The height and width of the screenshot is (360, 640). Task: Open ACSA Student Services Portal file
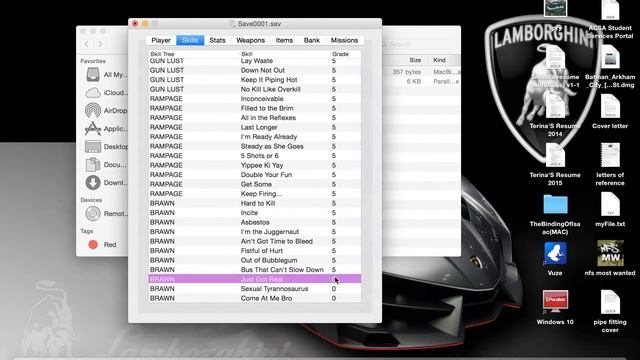tap(610, 10)
